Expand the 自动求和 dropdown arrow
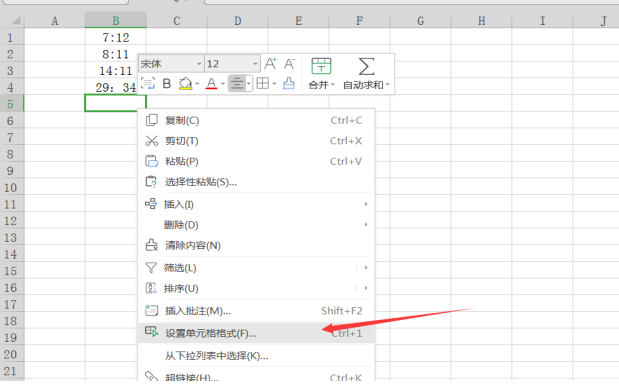 388,84
